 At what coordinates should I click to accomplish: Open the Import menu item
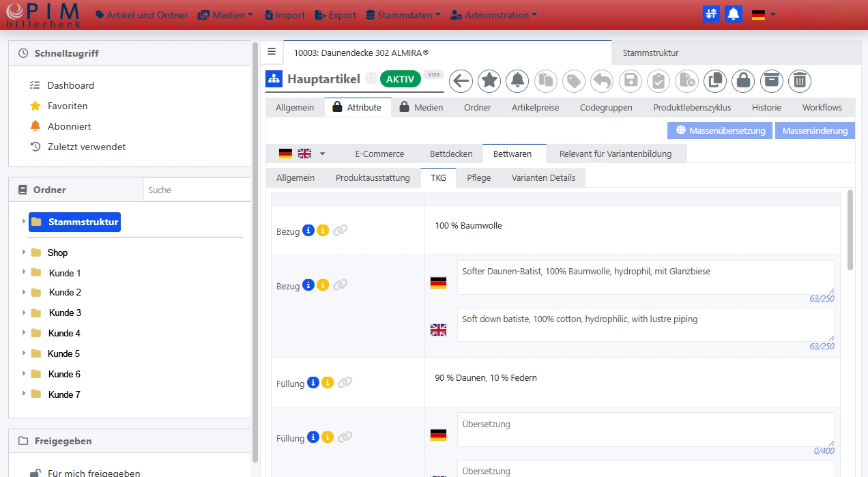pyautogui.click(x=284, y=15)
